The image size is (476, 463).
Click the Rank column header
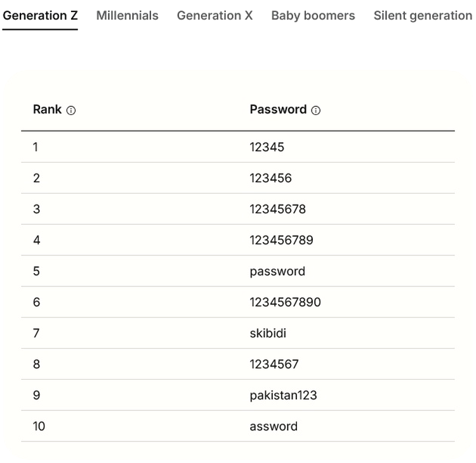tap(48, 109)
